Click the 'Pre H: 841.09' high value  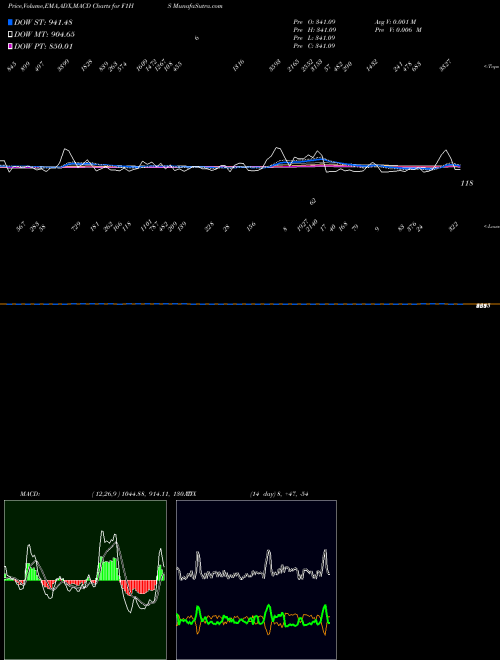[314, 30]
